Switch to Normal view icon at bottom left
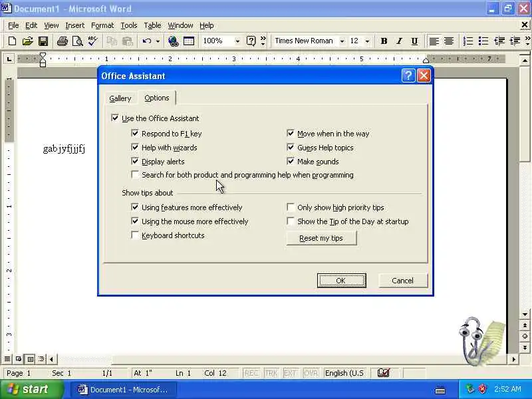532x399 pixels. click(7, 358)
